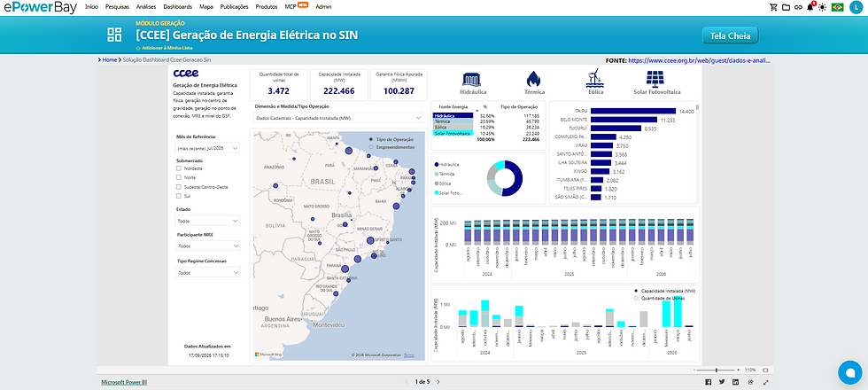The height and width of the screenshot is (390, 868).
Task: Select the Hidráulica dam icon
Action: (x=472, y=79)
